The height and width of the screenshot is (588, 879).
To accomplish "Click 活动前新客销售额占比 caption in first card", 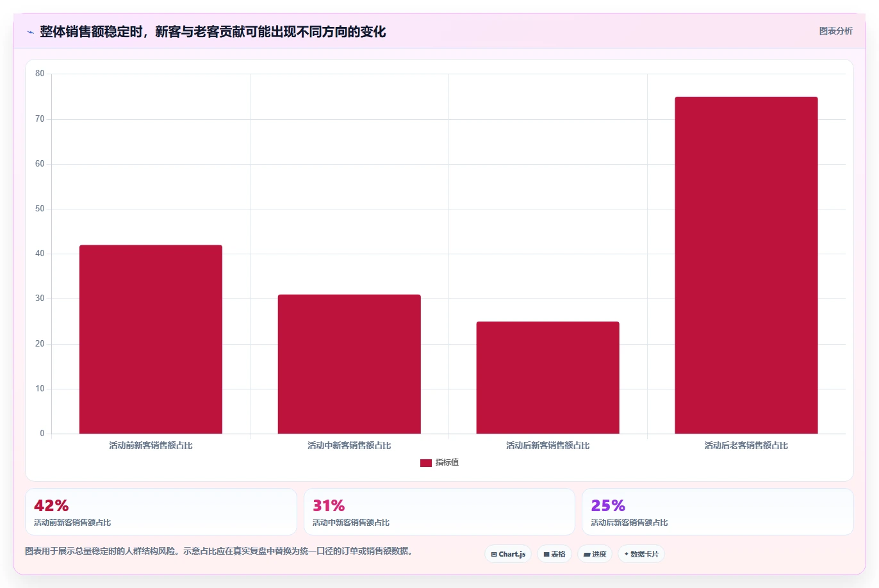I will pos(72,523).
